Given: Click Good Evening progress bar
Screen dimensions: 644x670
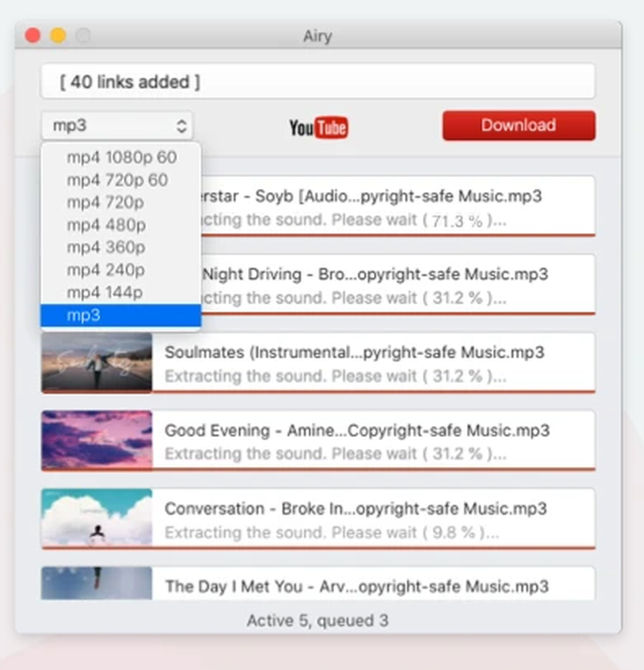Looking at the screenshot, I should point(318,469).
